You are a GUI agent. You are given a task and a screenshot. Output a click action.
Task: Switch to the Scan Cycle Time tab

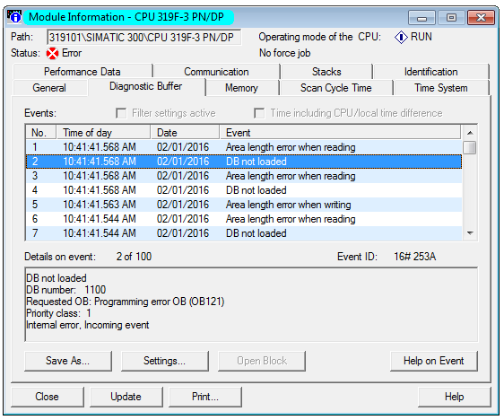(x=336, y=88)
